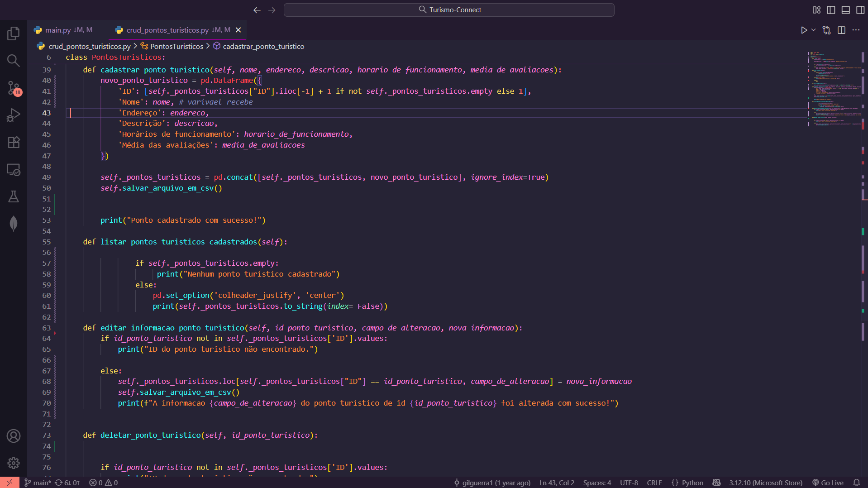This screenshot has height=488, width=868.
Task: Open the Search view in activity bar
Action: [x=14, y=60]
